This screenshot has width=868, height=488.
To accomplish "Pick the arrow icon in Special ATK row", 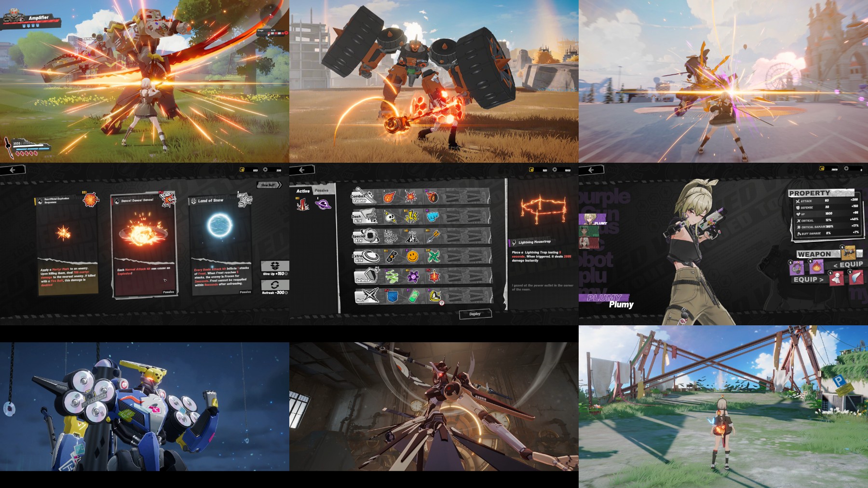I will coord(433,236).
